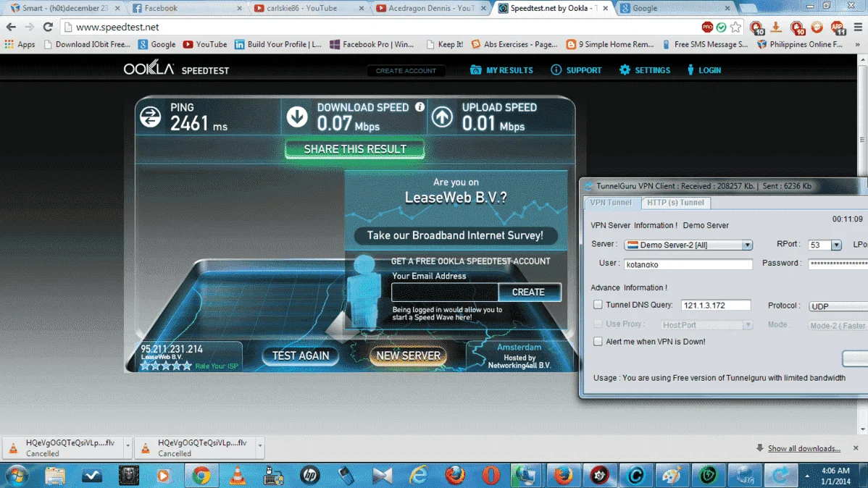Viewport: 868px width, 488px height.
Task: Open the Paint palette icon in taskbar
Action: tap(672, 475)
